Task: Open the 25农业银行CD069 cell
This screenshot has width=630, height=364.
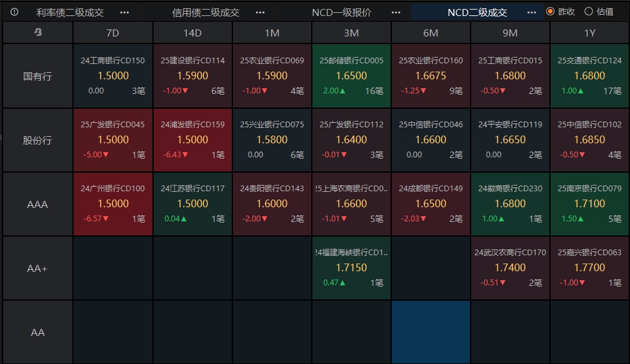Action: (x=272, y=76)
